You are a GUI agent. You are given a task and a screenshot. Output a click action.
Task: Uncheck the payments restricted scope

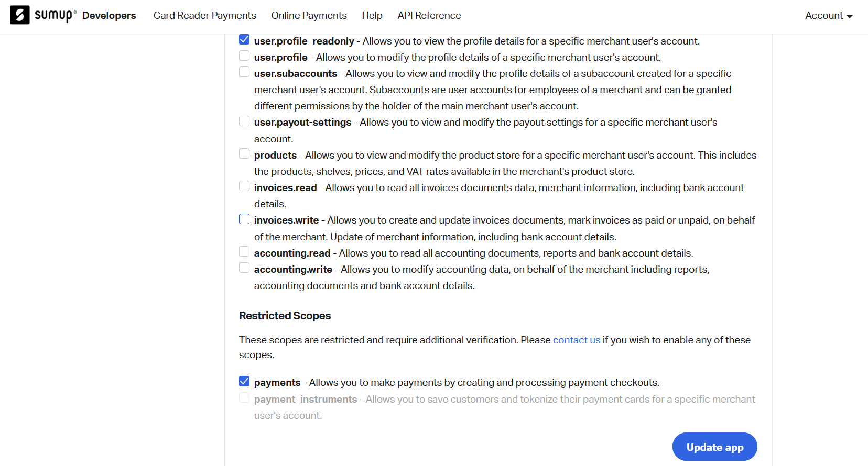tap(244, 381)
